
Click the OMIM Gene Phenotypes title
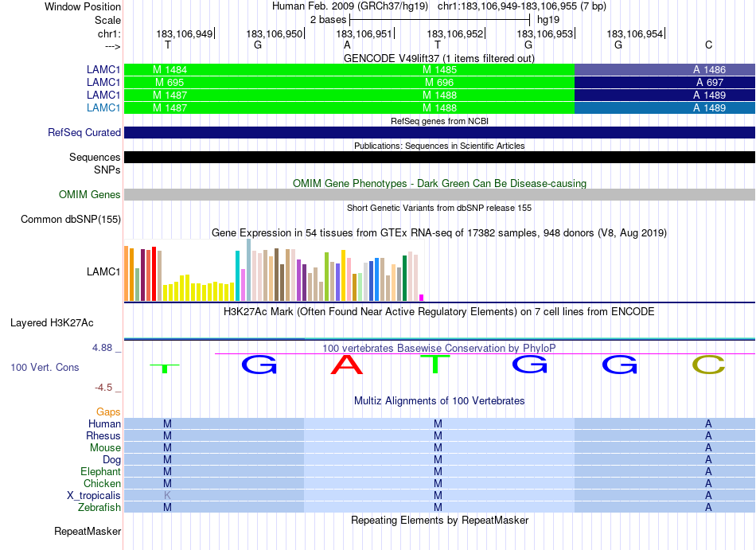coord(439,183)
